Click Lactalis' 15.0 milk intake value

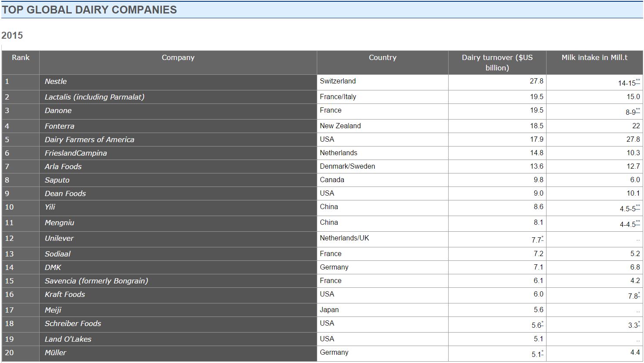click(633, 97)
